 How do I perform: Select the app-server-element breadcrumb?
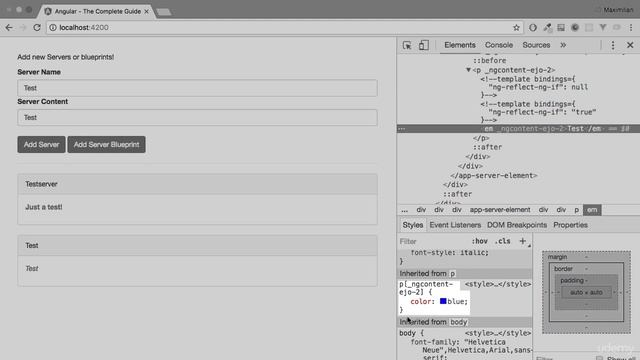click(500, 210)
